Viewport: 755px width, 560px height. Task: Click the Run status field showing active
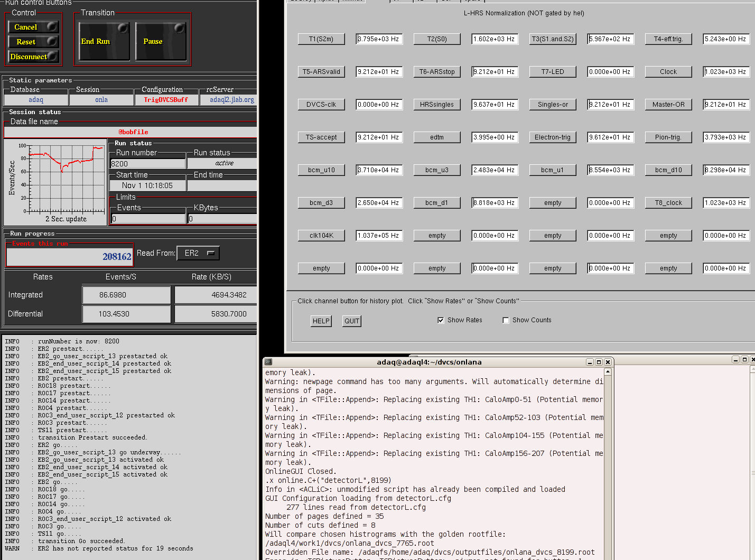point(222,164)
